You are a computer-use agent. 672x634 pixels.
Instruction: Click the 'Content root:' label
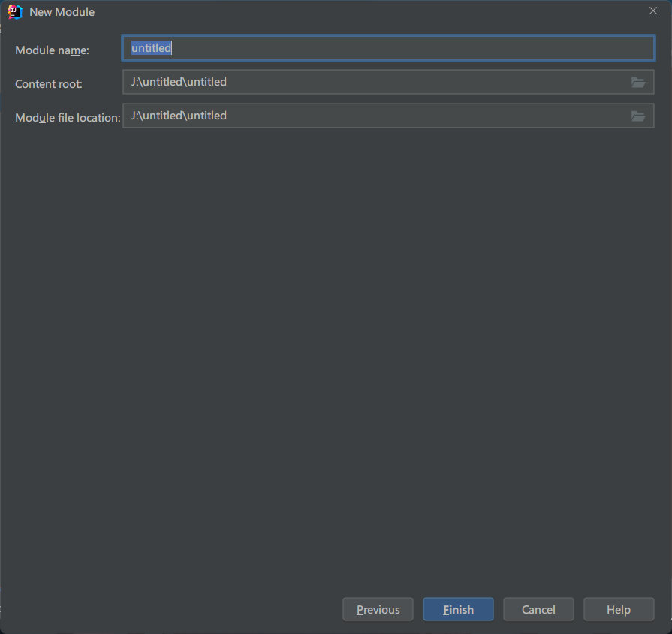click(x=48, y=84)
